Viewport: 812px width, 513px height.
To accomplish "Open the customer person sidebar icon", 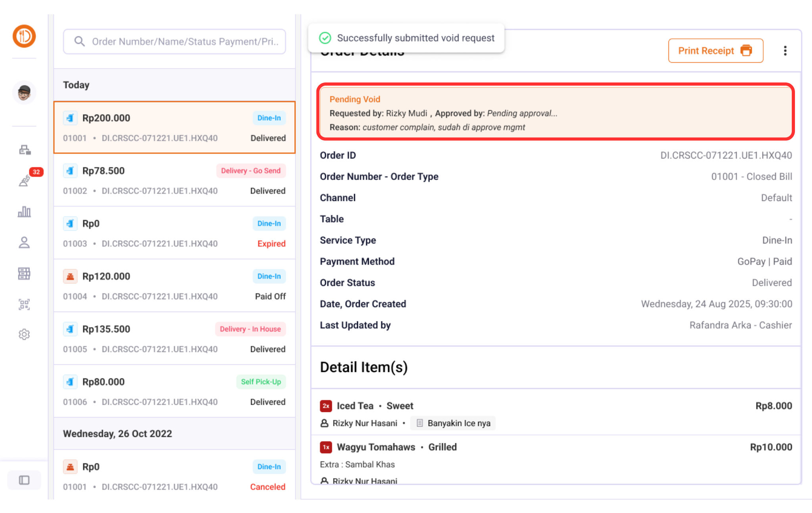I will click(24, 242).
